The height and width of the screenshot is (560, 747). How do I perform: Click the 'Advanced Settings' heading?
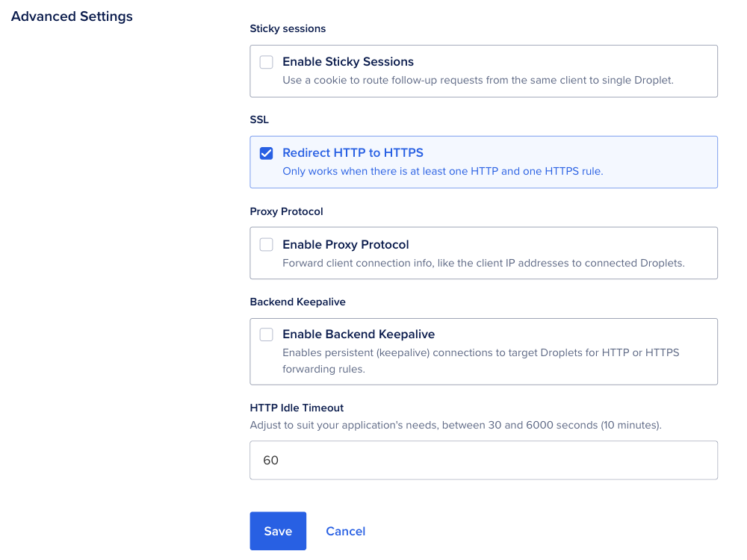(x=72, y=16)
